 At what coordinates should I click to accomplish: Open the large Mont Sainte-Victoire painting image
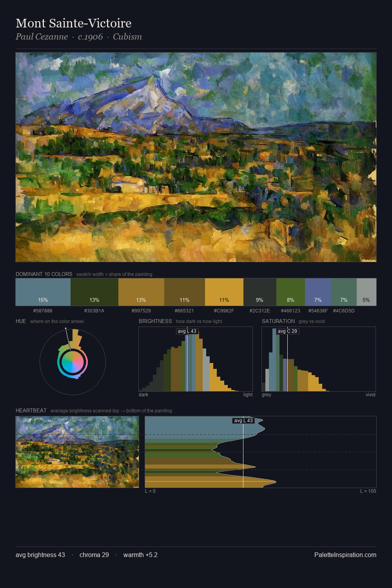[x=196, y=157]
